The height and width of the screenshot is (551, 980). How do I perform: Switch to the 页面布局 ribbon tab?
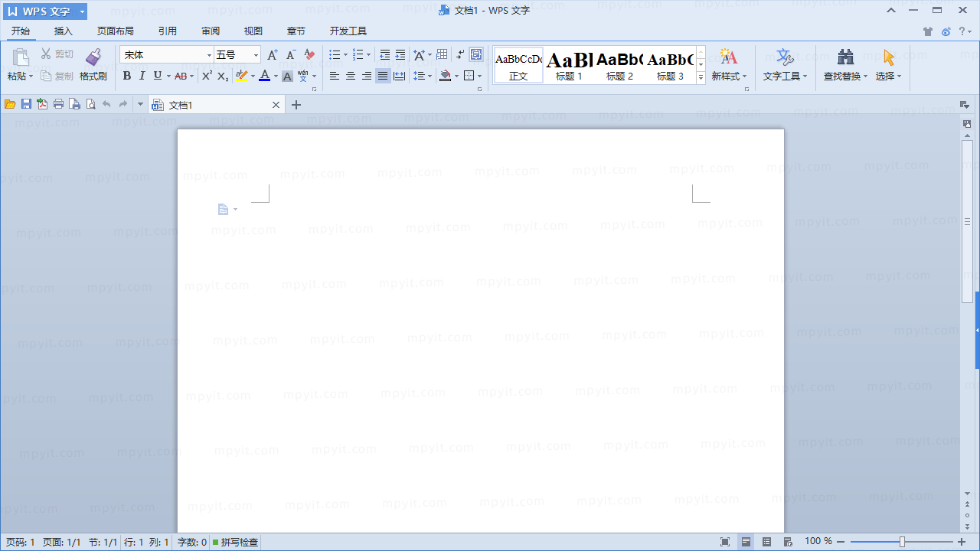coord(116,31)
